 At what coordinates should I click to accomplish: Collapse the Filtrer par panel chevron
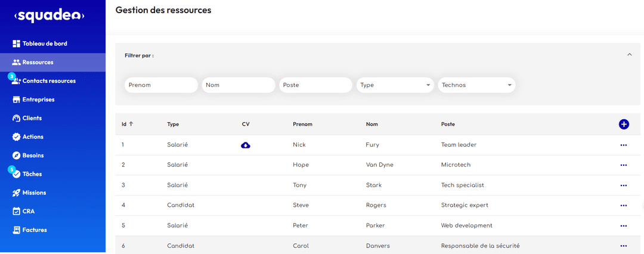click(629, 55)
